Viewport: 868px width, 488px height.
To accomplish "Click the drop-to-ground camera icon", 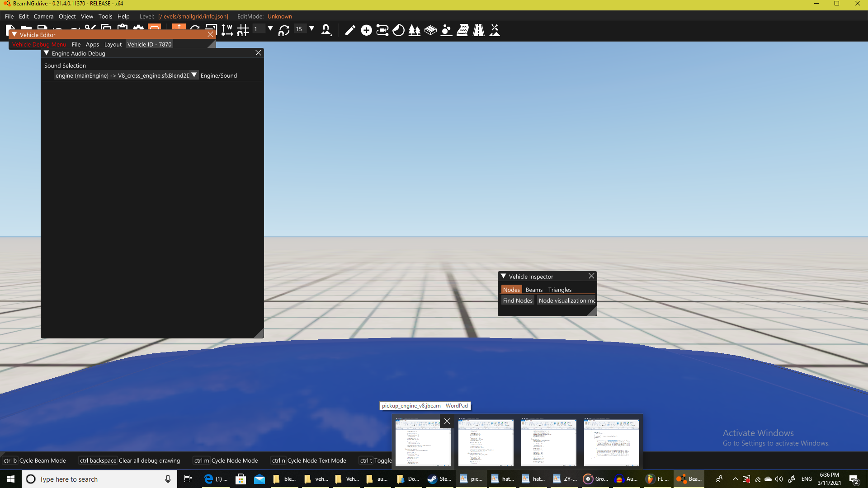I will 326,30.
